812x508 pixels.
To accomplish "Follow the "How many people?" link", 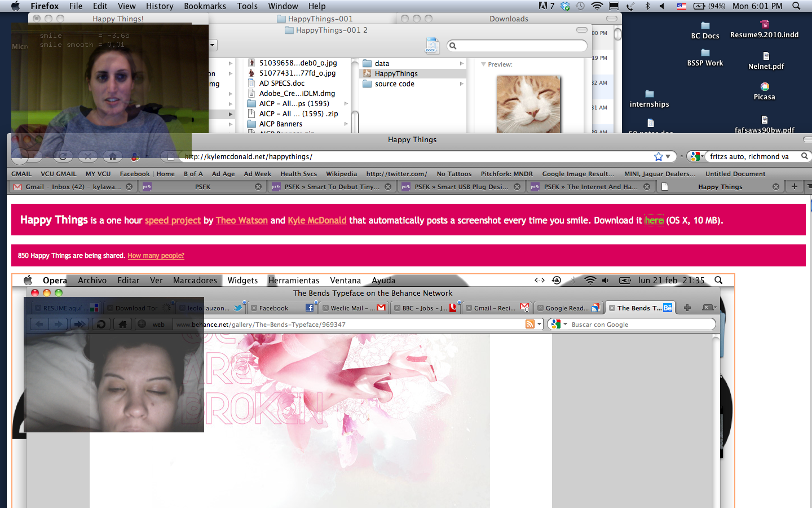I will (x=156, y=256).
